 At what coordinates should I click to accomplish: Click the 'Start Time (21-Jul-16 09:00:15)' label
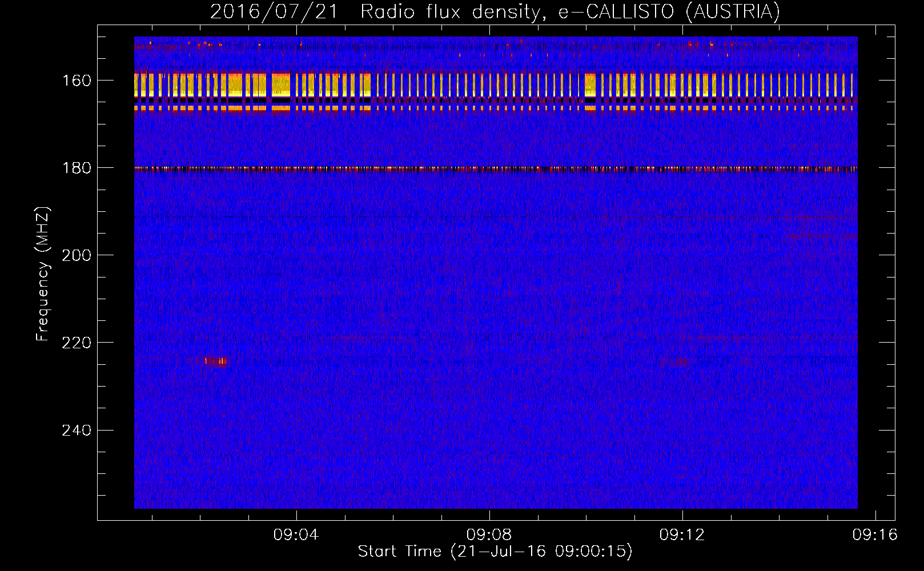[495, 552]
